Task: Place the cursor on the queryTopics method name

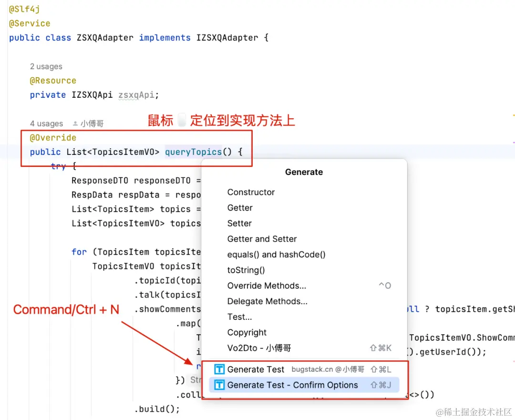Action: coord(193,152)
